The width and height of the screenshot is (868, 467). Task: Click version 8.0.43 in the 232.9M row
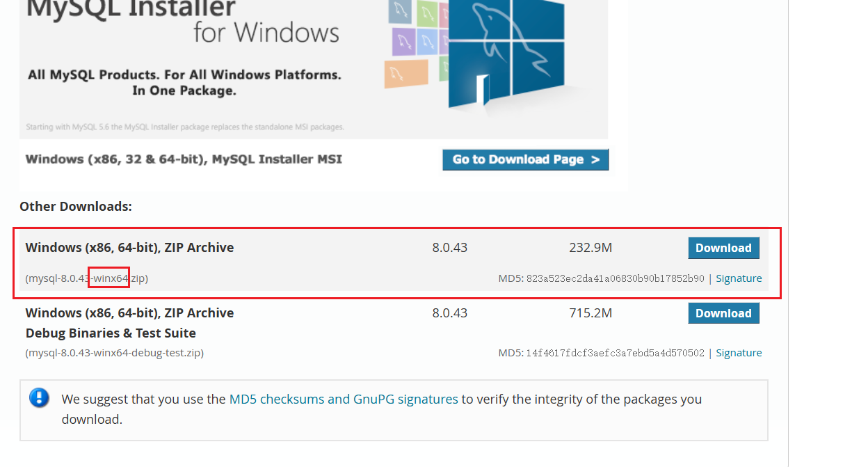coord(450,248)
